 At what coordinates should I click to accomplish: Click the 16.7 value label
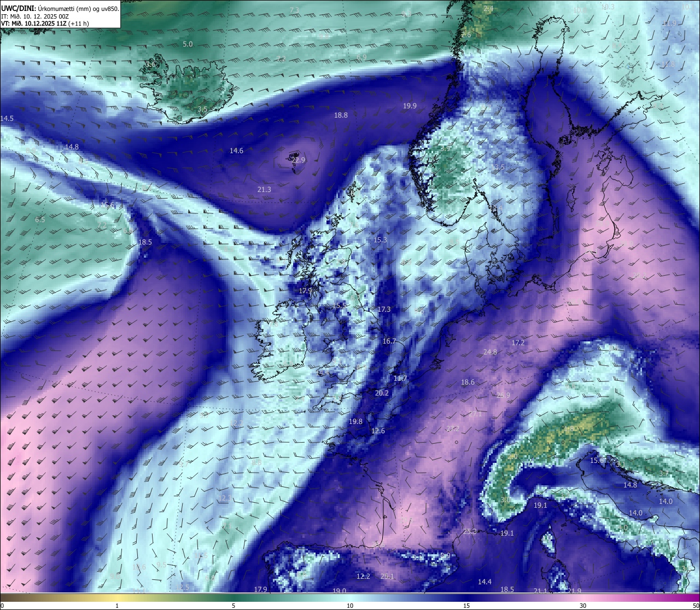[x=389, y=341]
